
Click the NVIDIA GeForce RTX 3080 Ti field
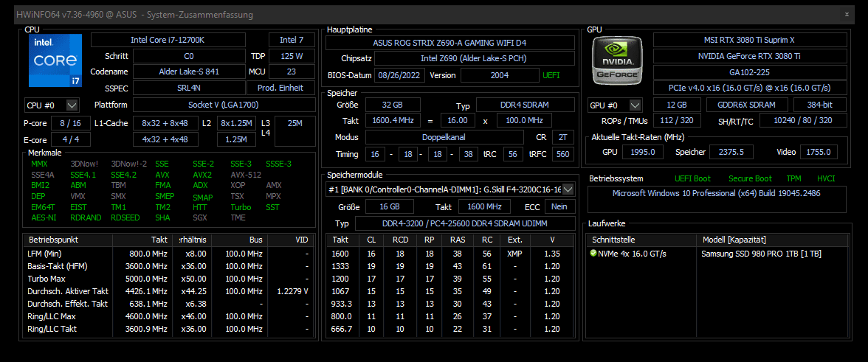click(750, 56)
